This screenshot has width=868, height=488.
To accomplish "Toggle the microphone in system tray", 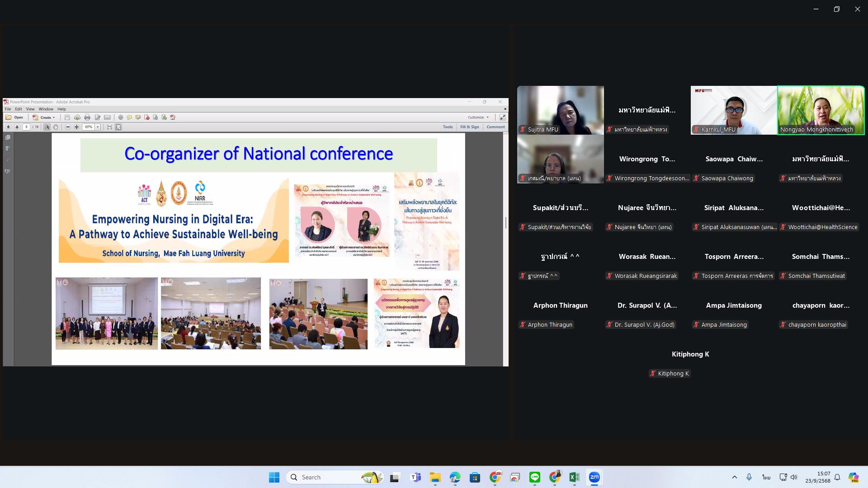I will click(749, 477).
